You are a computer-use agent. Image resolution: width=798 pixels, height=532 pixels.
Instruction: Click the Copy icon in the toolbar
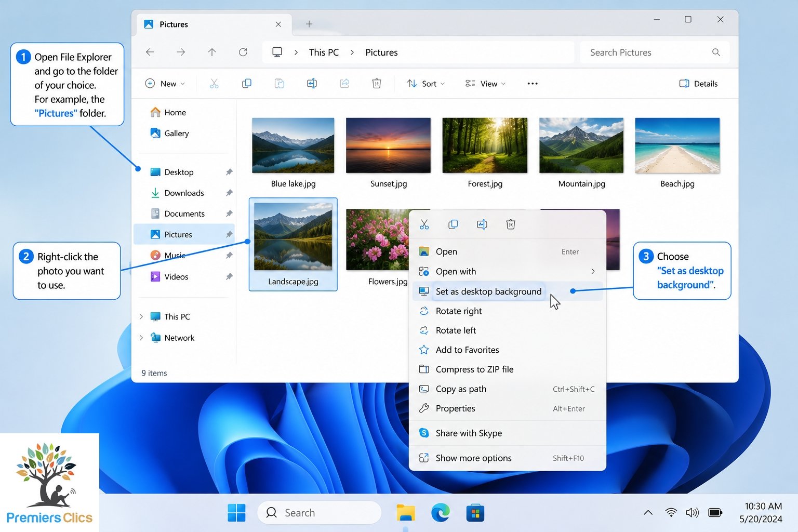pyautogui.click(x=247, y=84)
